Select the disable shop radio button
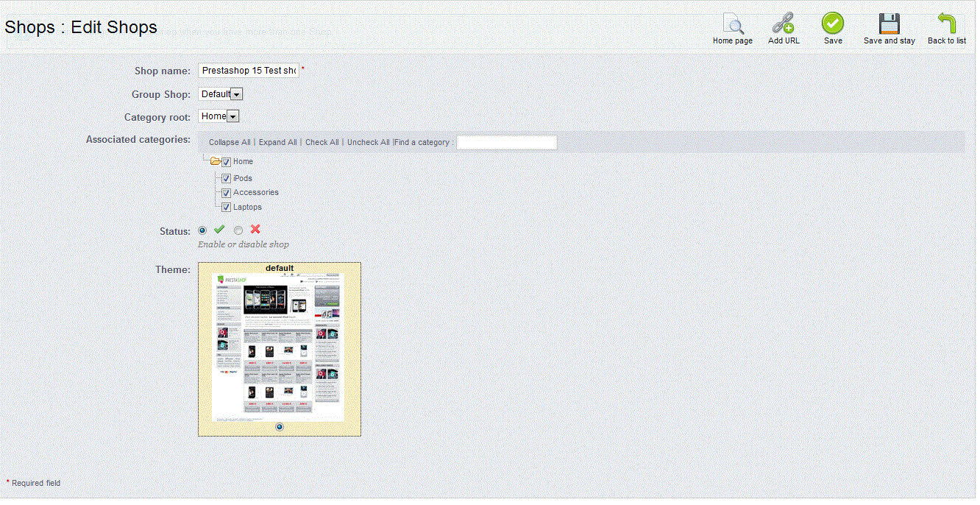The height and width of the screenshot is (505, 980). tap(238, 231)
